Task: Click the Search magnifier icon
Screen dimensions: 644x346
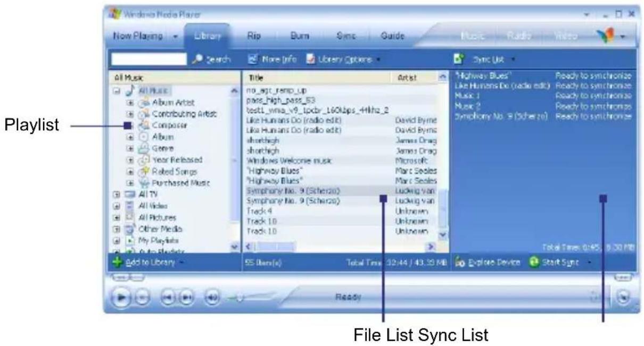Action: (196, 59)
